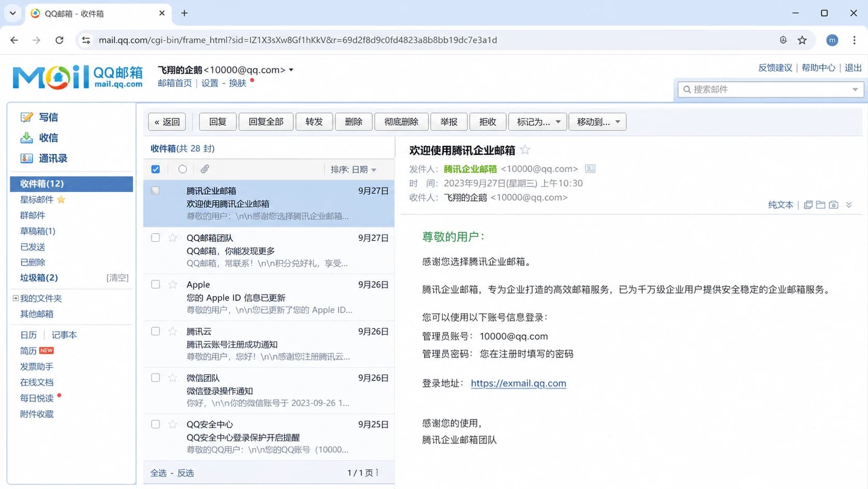
Task: Click the 换肤 link
Action: tap(237, 83)
